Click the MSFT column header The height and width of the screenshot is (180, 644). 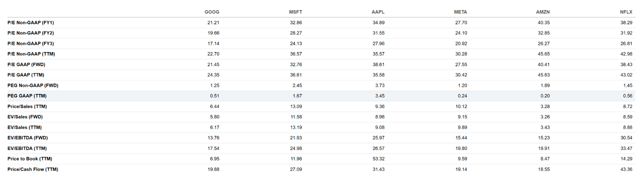click(x=295, y=12)
